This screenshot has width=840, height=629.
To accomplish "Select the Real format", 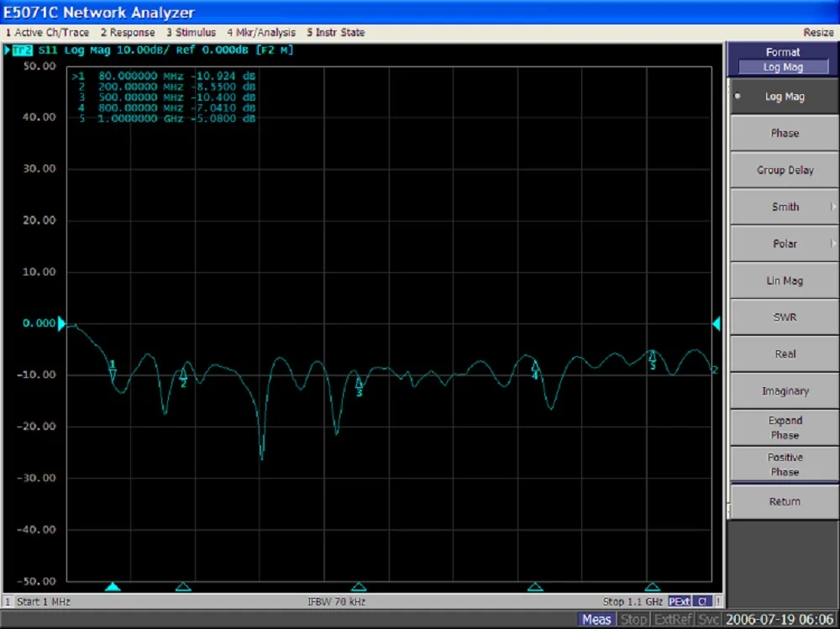I will click(x=785, y=354).
